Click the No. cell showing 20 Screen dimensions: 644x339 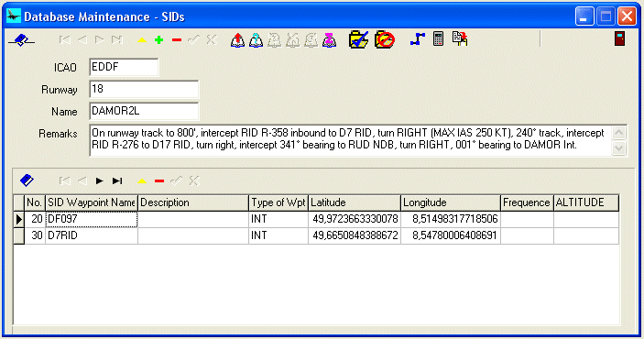[35, 219]
